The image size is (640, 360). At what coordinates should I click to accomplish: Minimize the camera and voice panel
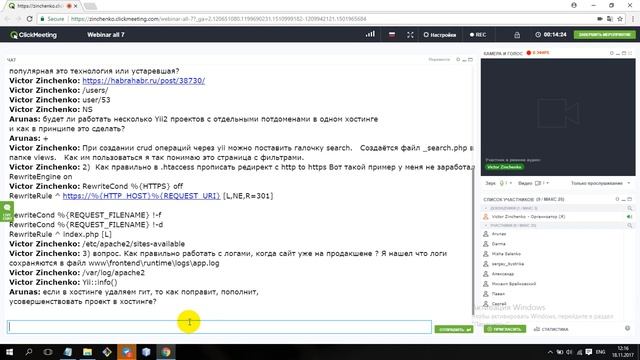click(x=618, y=53)
